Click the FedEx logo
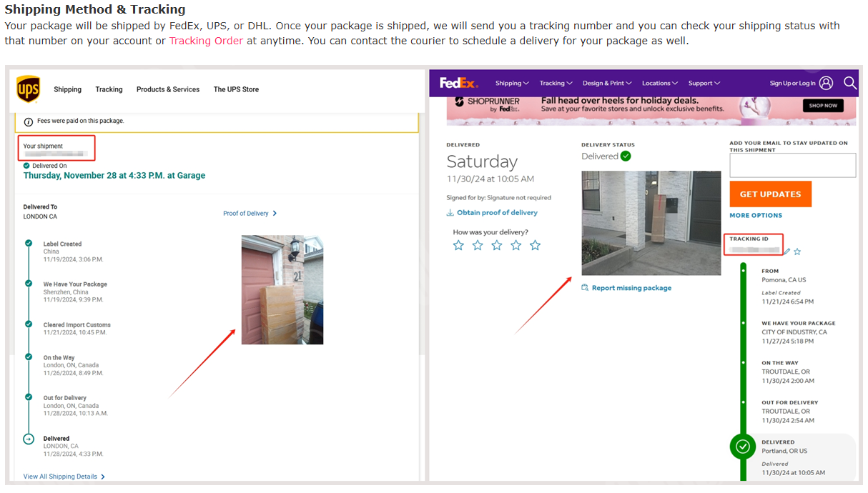The image size is (868, 493). [x=458, y=83]
